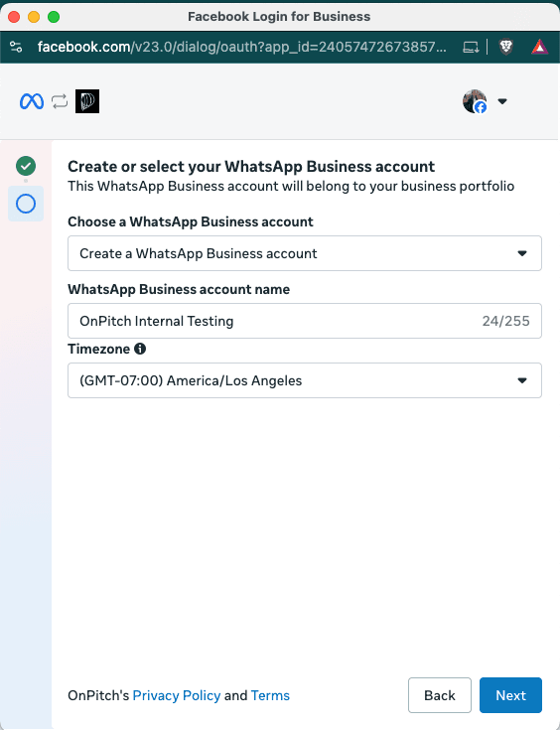The image size is (560, 730).
Task: Click the green full-screen window button
Action: (x=54, y=17)
